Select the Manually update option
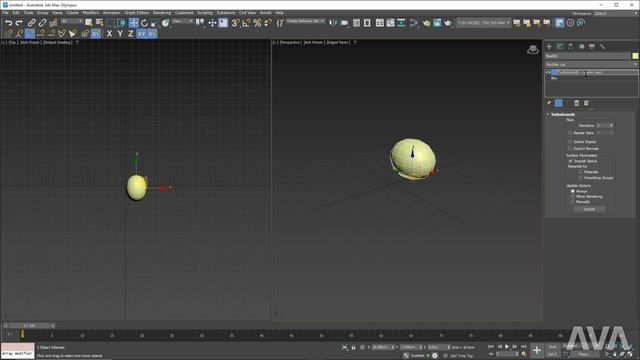The image size is (640, 360). point(572,202)
